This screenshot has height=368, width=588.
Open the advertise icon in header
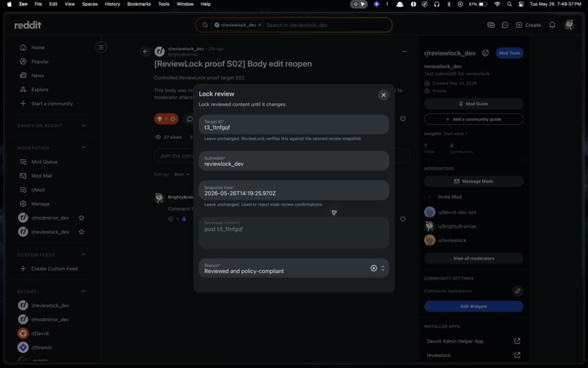[491, 25]
